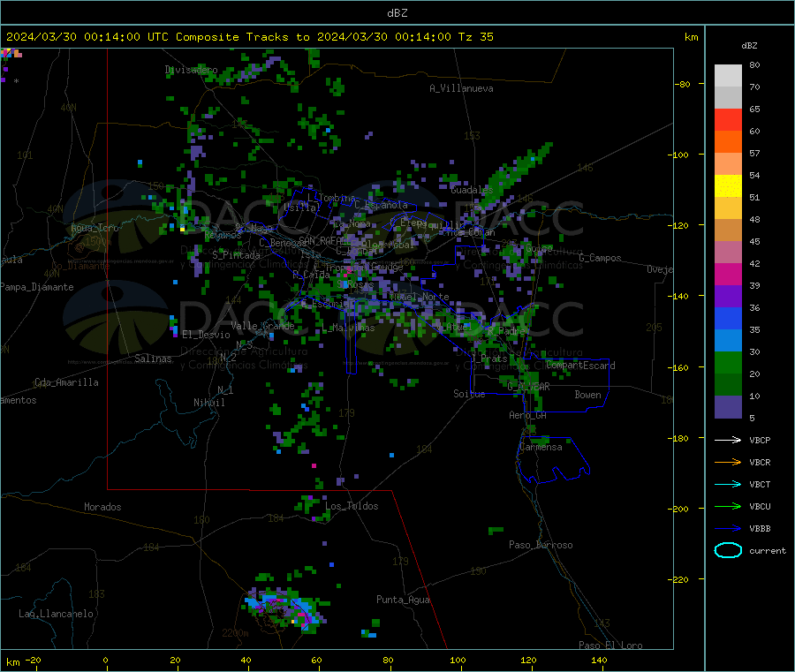Click the Los_Toldos map label

(x=352, y=506)
